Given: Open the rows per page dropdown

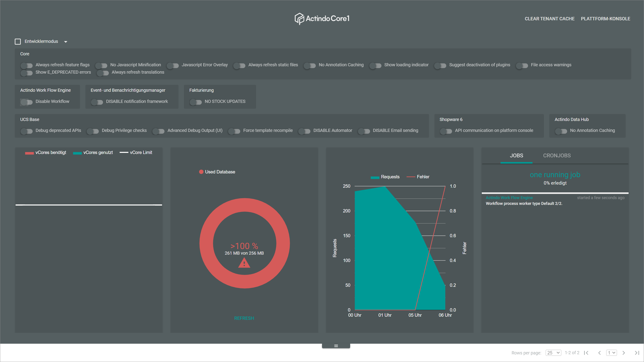Looking at the screenshot, I should click(553, 353).
